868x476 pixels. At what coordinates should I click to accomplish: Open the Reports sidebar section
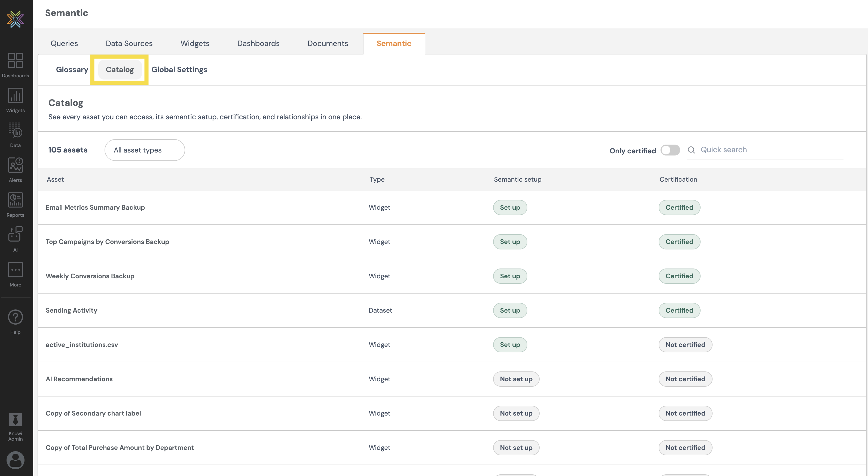(x=16, y=205)
